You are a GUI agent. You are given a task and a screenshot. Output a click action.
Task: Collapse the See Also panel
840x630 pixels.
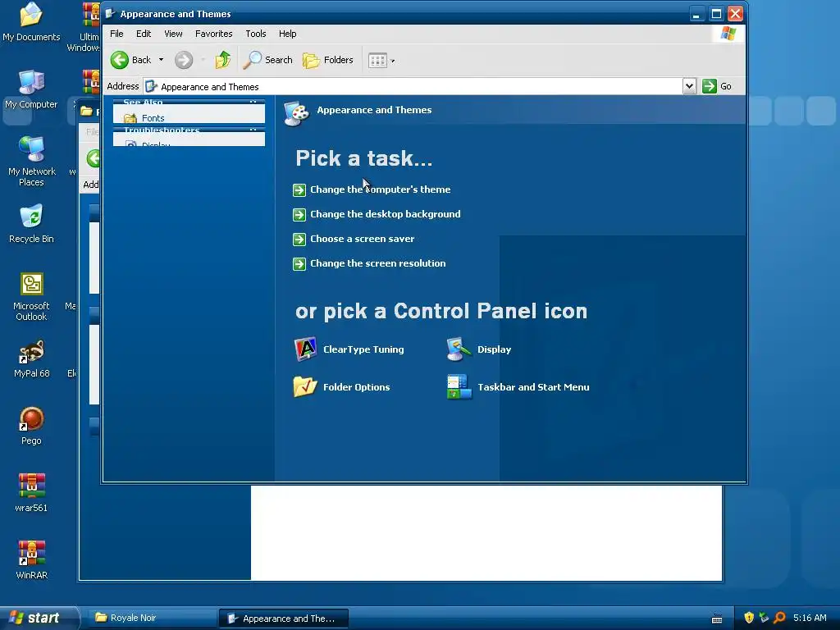click(x=253, y=101)
